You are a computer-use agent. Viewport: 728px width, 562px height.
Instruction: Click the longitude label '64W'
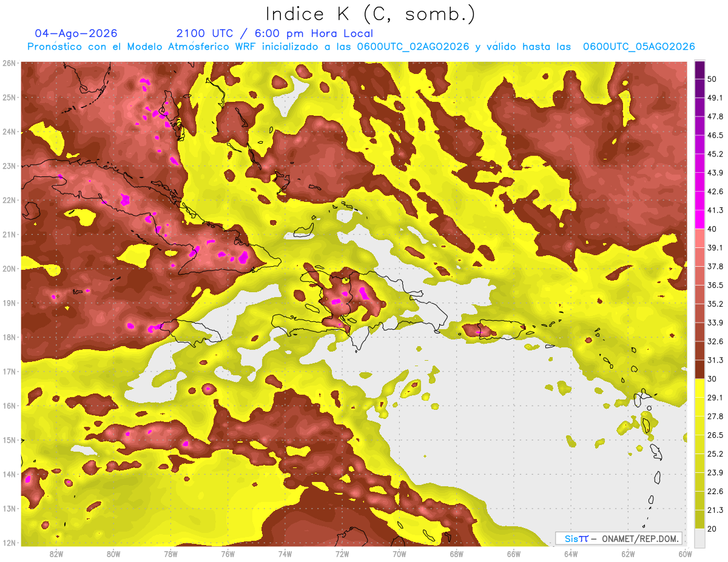[571, 554]
